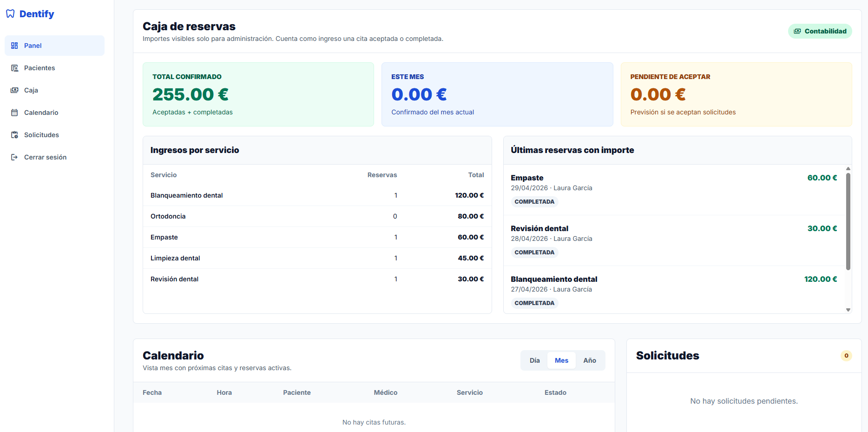
Task: Click scrollbar down arrow in Últimas reservas
Action: point(848,310)
